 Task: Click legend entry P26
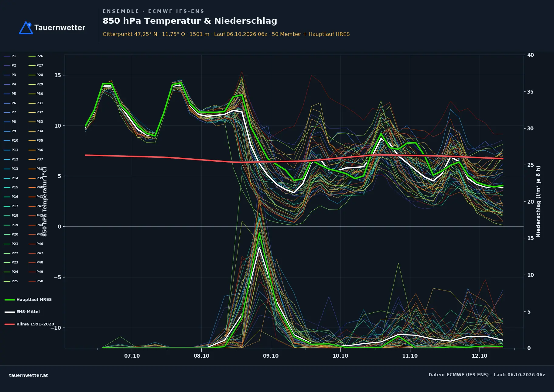tap(36, 56)
